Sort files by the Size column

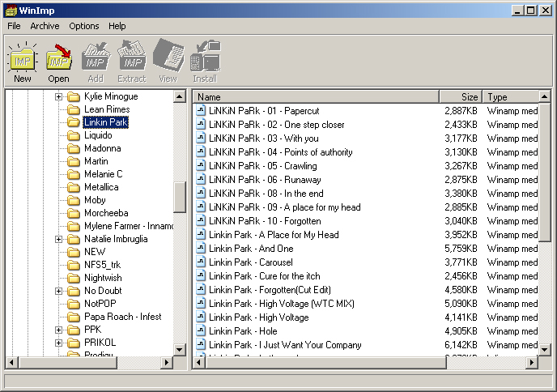[461, 96]
